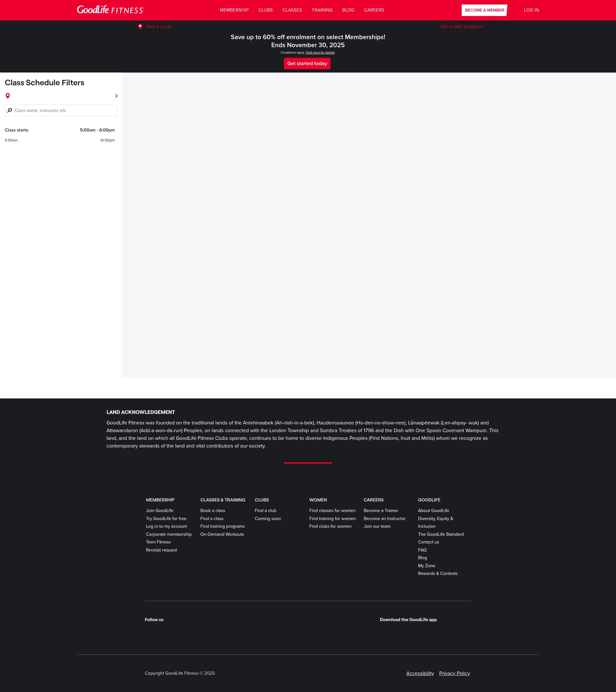Click the 10:00pm slider end label

[x=107, y=140]
